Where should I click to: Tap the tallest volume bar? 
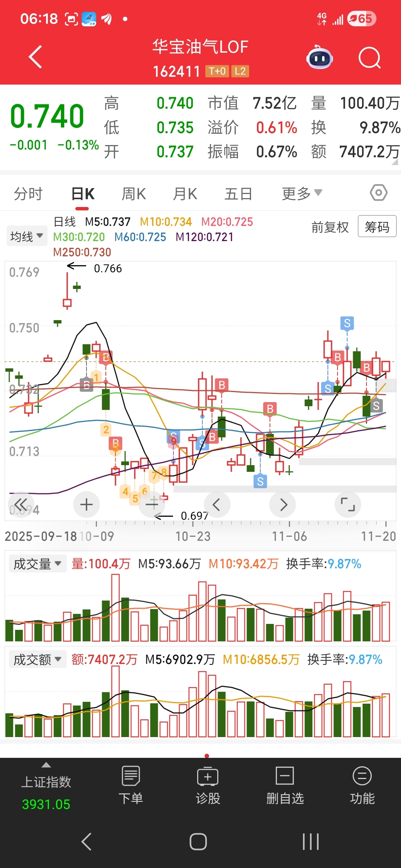115,608
